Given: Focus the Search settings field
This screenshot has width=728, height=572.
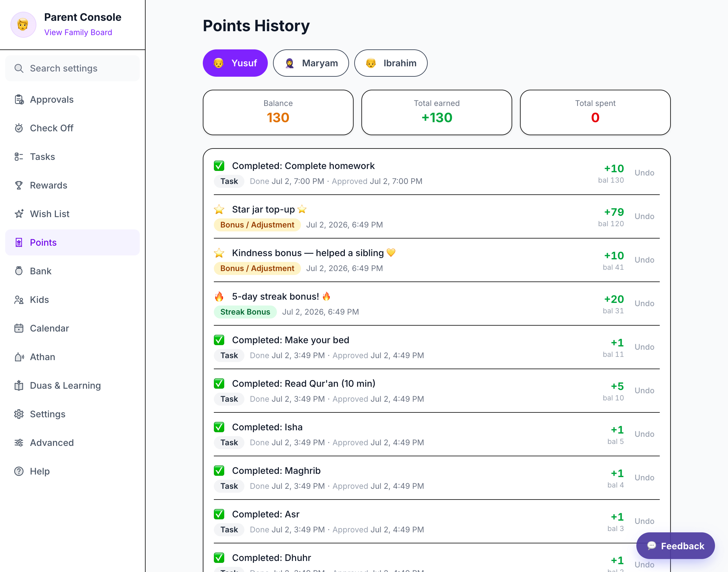Looking at the screenshot, I should coord(72,68).
